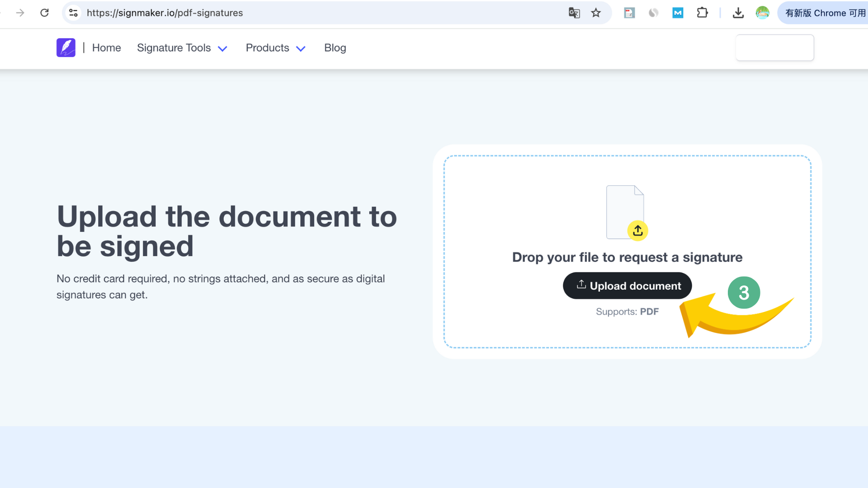Click the Chrome update available button
868x488 pixels.
pyautogui.click(x=824, y=13)
